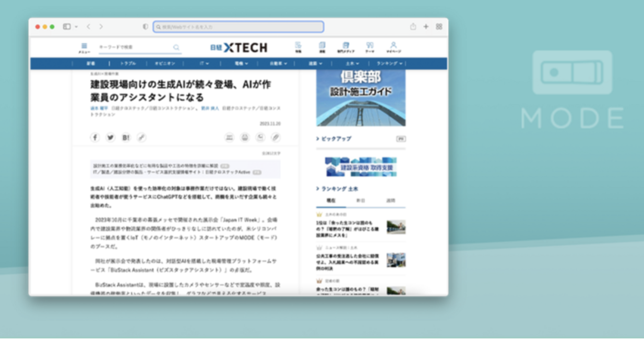Click the magnifier icon in site search
644x340 pixels.
click(x=176, y=47)
